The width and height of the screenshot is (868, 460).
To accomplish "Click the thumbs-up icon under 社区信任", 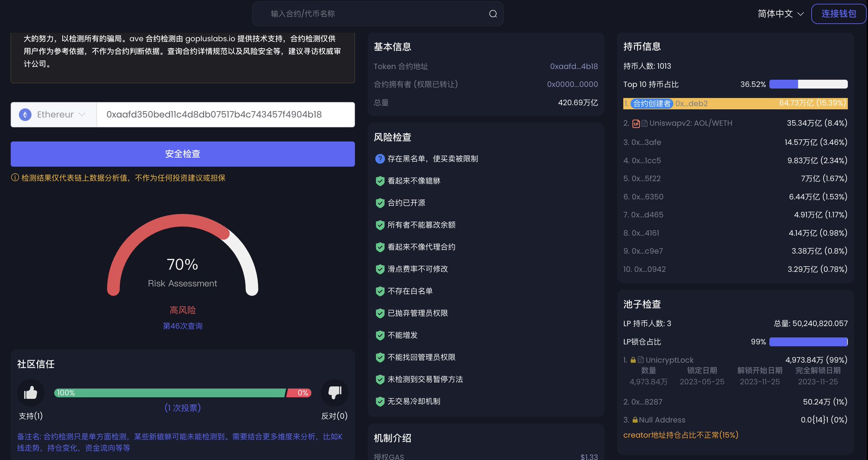I will [31, 393].
